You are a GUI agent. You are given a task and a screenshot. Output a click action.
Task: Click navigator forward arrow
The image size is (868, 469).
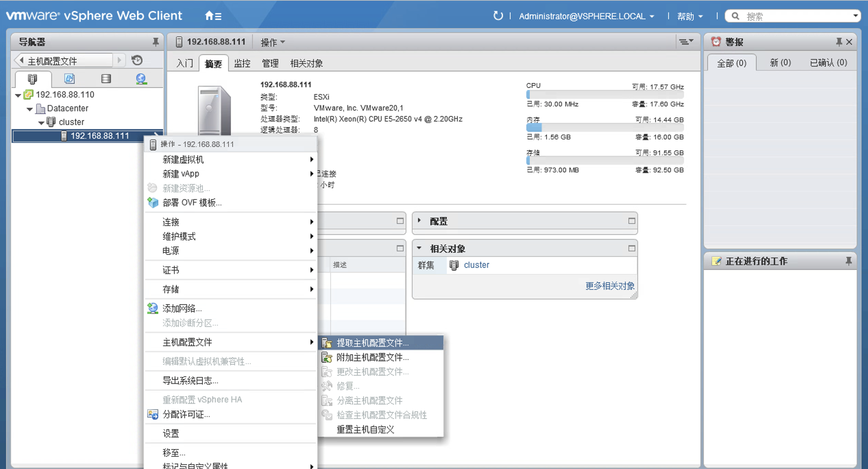click(119, 60)
